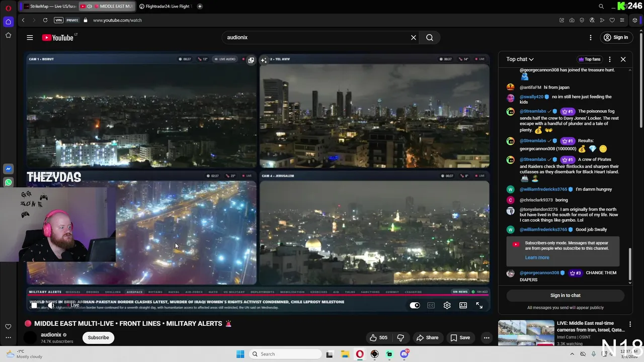644x362 pixels.
Task: Switch to the MIDDLE EAST MULTI-LIVE tab
Action: pos(107,6)
